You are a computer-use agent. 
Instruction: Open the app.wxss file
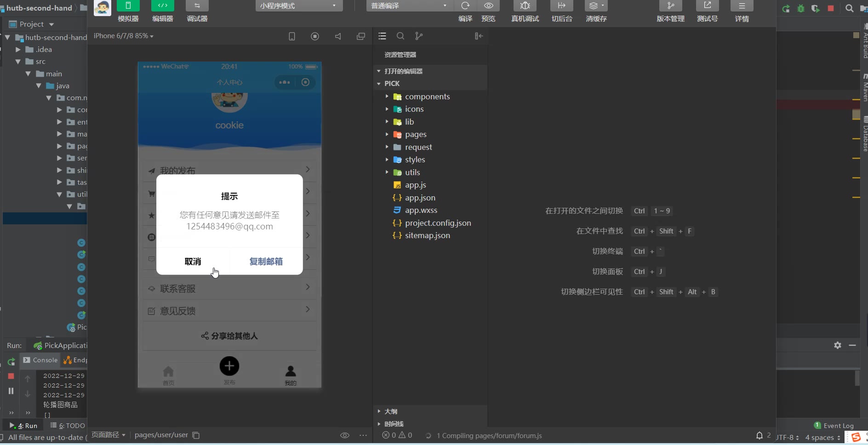(430, 210)
